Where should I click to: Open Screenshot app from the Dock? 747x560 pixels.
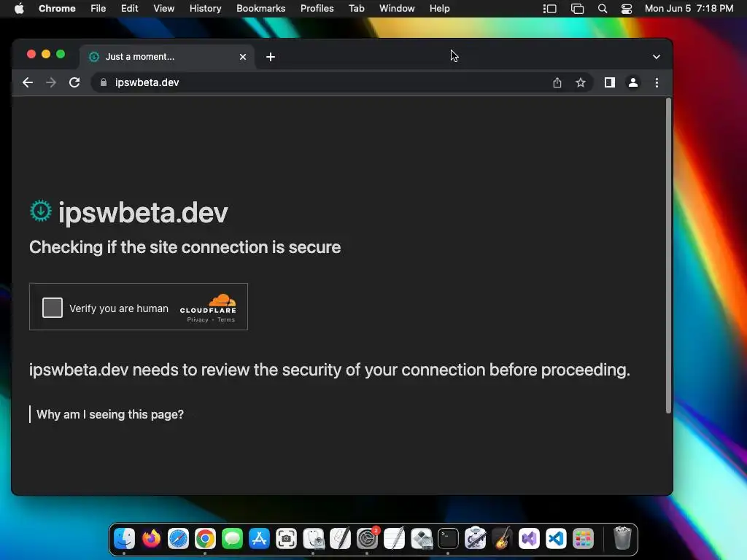point(286,539)
